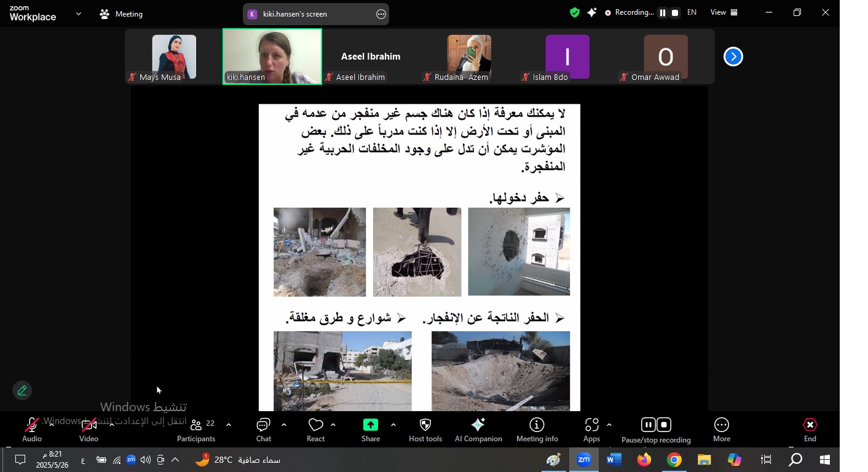Expand Apps options caret
This screenshot has height=472, width=868.
pos(609,425)
